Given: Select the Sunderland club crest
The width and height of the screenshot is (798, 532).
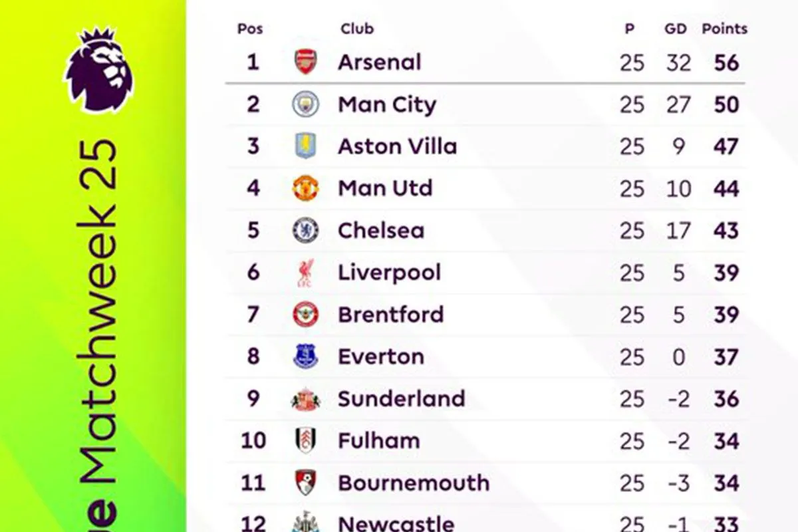Looking at the screenshot, I should click(306, 399).
